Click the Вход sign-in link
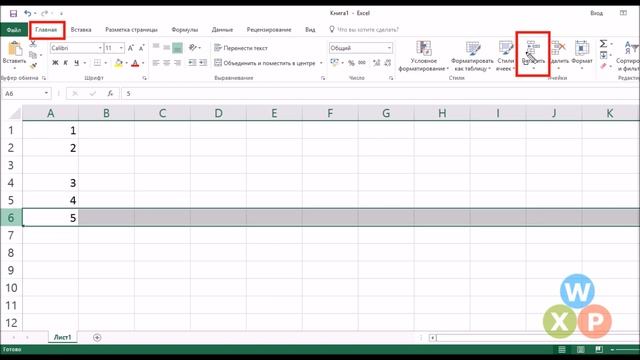 pos(596,13)
